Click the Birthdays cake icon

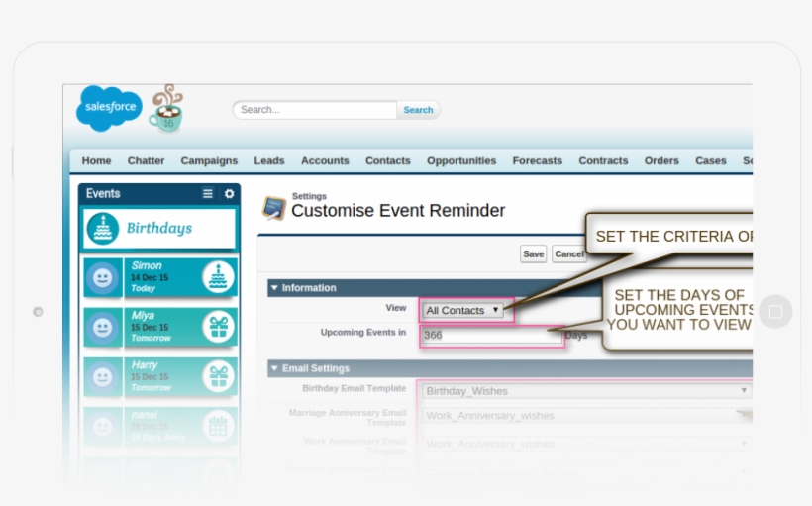pyautogui.click(x=103, y=229)
